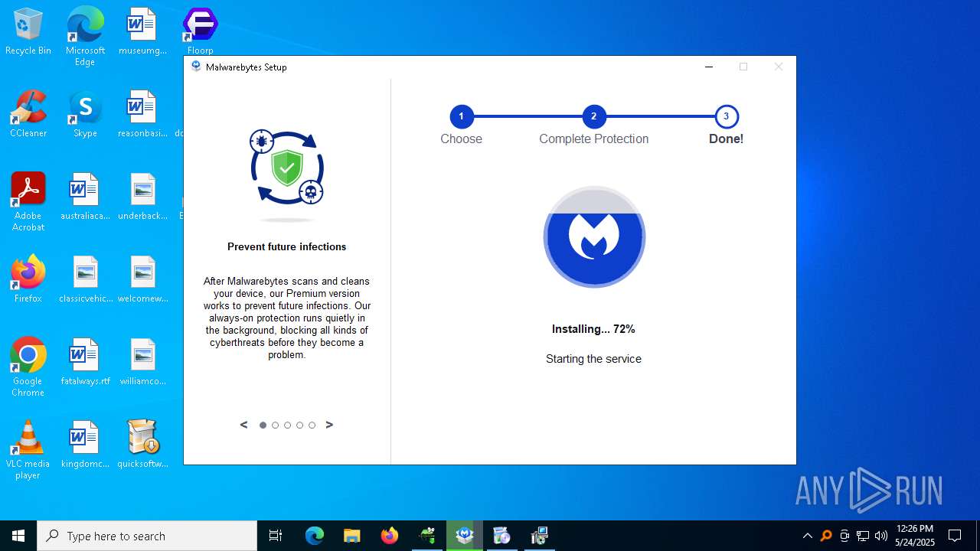Go to previous slide with left arrow
Screen dimensions: 980x551
point(244,425)
